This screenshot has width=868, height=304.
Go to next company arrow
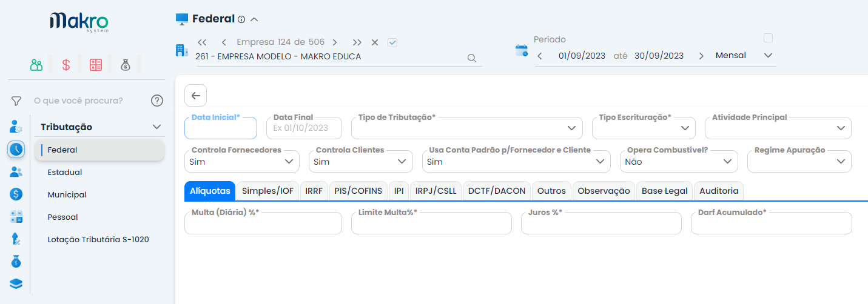tap(335, 42)
